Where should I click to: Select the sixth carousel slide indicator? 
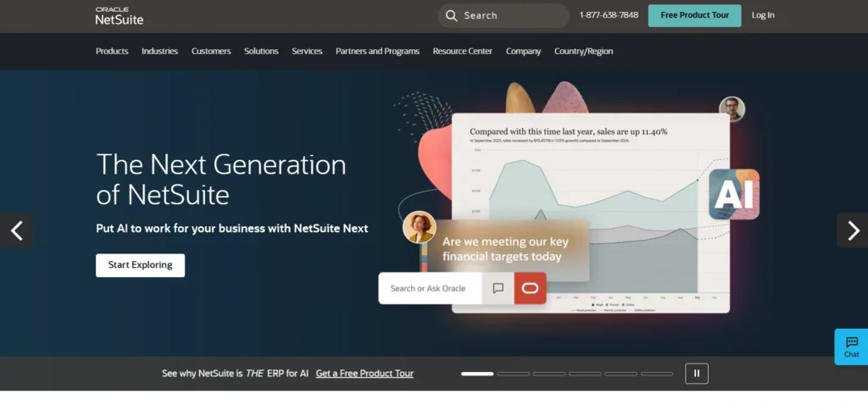coord(657,374)
